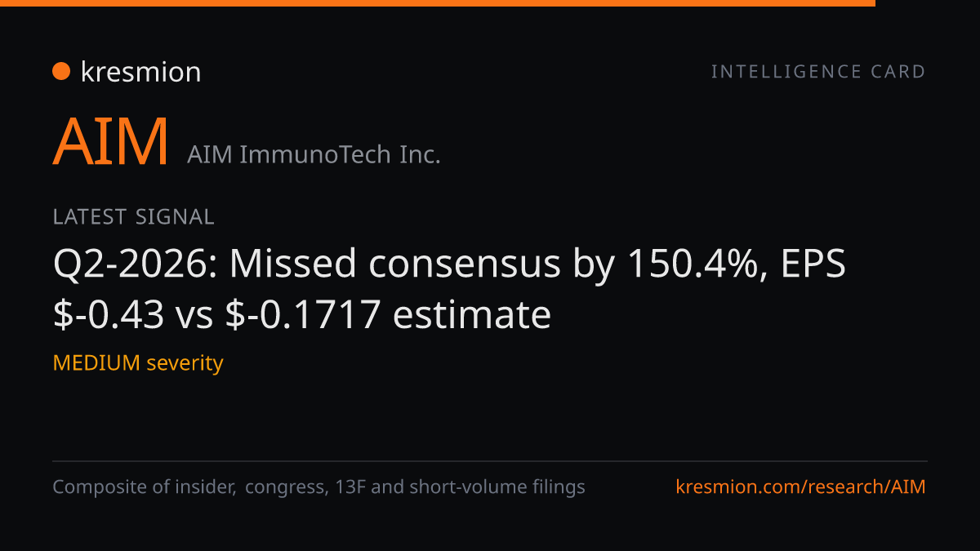Open the kresmion.com/research/AIM link
The image size is (980, 551).
[801, 487]
